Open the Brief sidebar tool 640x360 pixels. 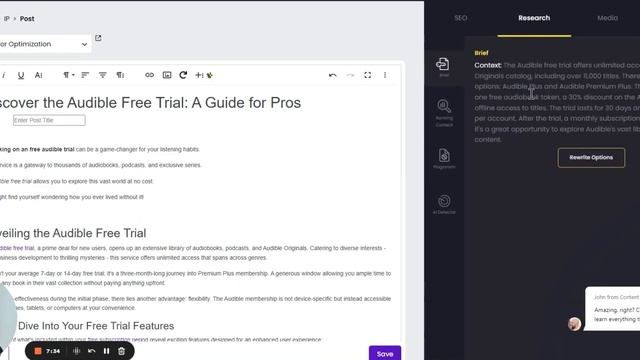tap(444, 67)
